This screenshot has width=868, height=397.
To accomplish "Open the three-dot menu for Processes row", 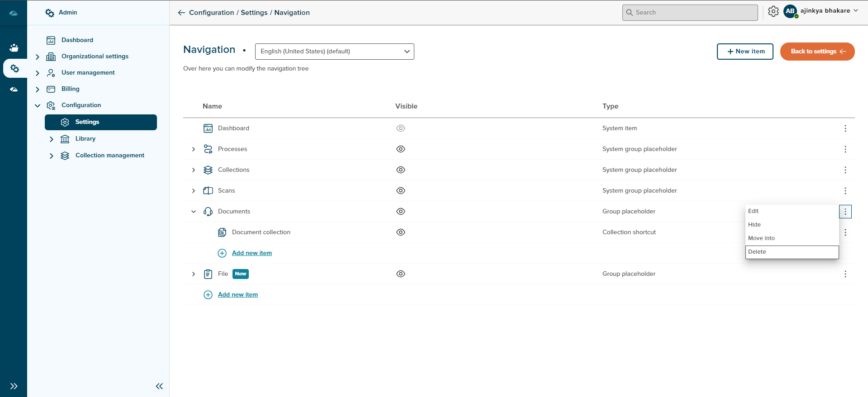I will point(845,149).
